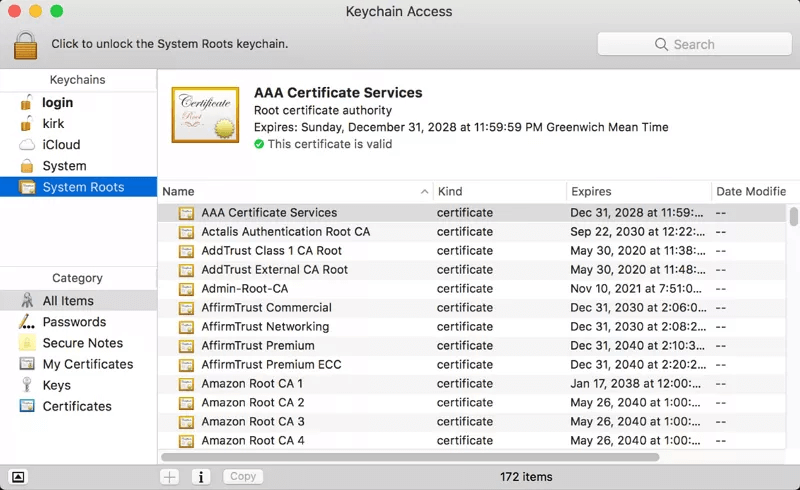This screenshot has width=800, height=490.
Task: Select the kirk keychain padlock icon
Action: pos(27,123)
